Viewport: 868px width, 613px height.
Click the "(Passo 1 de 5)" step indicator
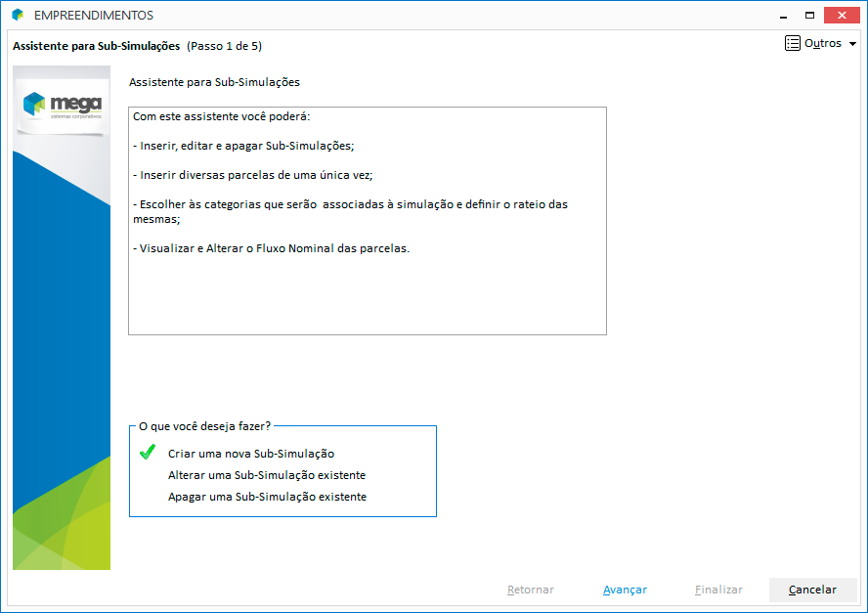[x=224, y=46]
